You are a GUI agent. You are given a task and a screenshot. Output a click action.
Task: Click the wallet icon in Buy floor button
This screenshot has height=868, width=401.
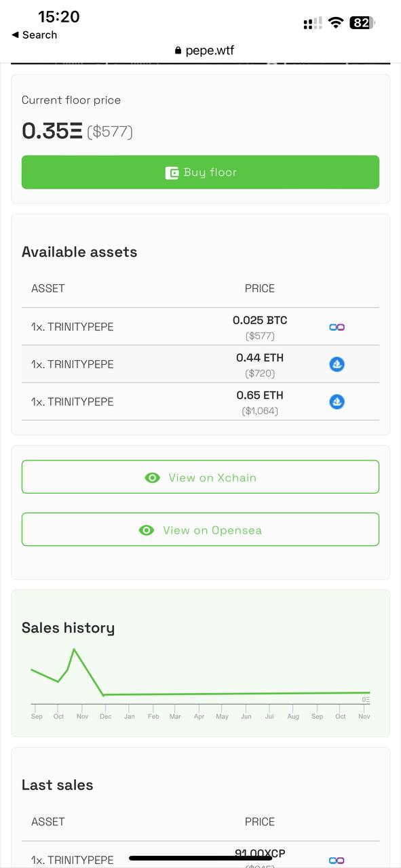click(172, 173)
